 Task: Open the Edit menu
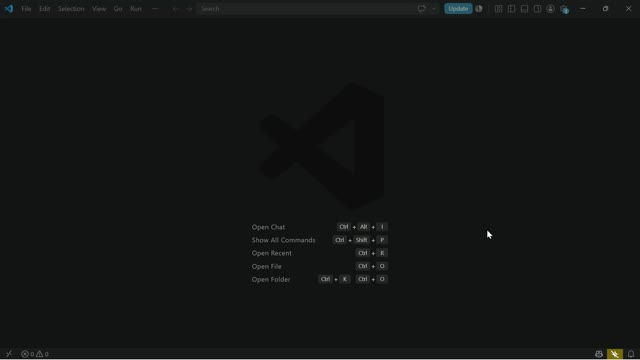(44, 9)
